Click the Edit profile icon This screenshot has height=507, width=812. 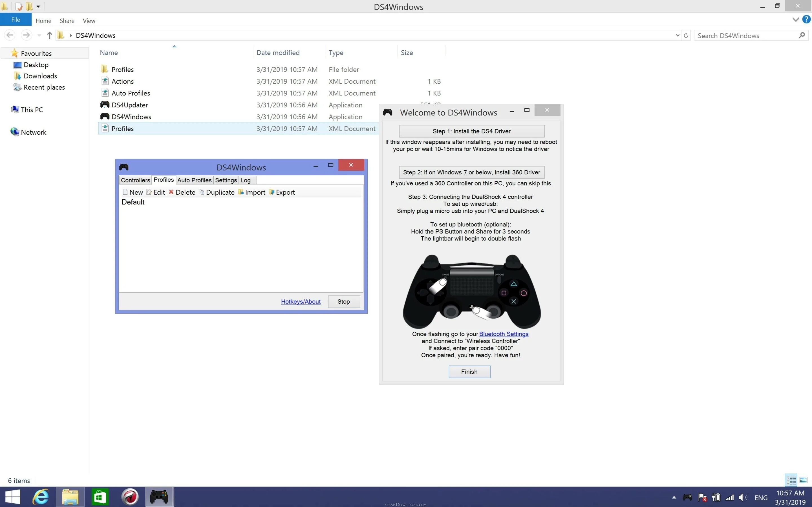tap(149, 192)
